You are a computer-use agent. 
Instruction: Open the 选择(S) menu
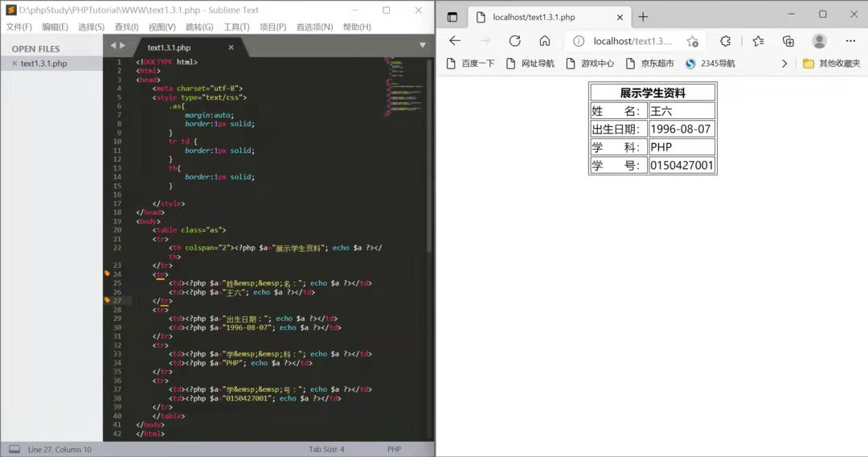click(91, 27)
